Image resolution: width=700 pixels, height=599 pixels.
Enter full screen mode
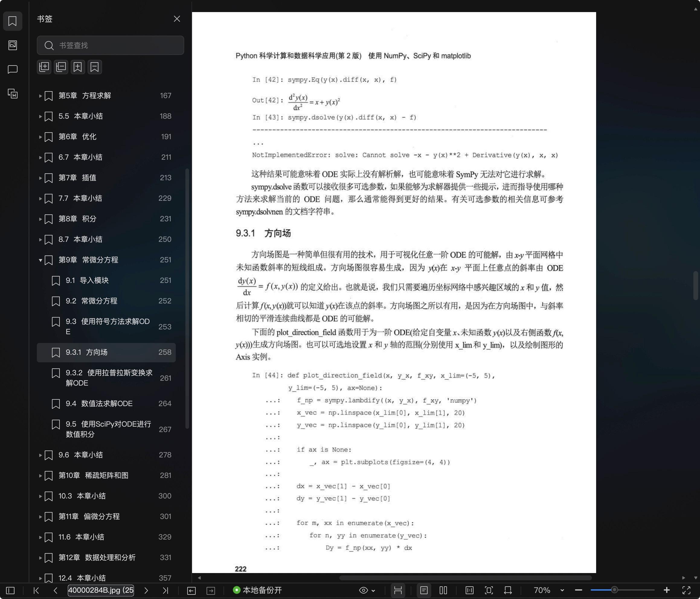[686, 591]
